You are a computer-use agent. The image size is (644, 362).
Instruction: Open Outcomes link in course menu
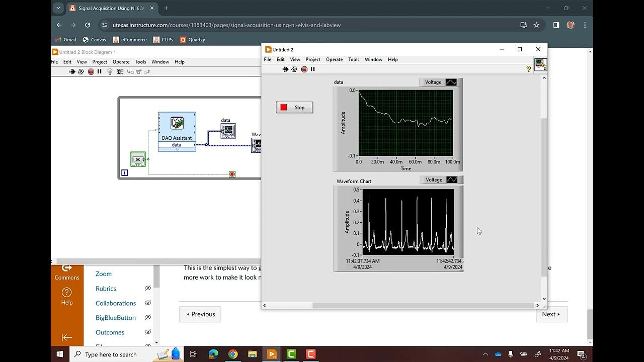pyautogui.click(x=110, y=332)
